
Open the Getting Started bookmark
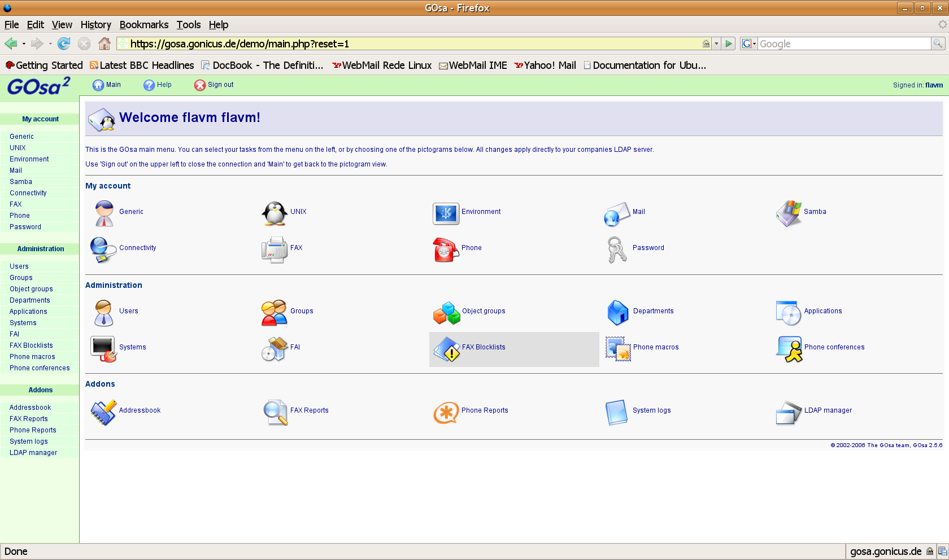[44, 65]
